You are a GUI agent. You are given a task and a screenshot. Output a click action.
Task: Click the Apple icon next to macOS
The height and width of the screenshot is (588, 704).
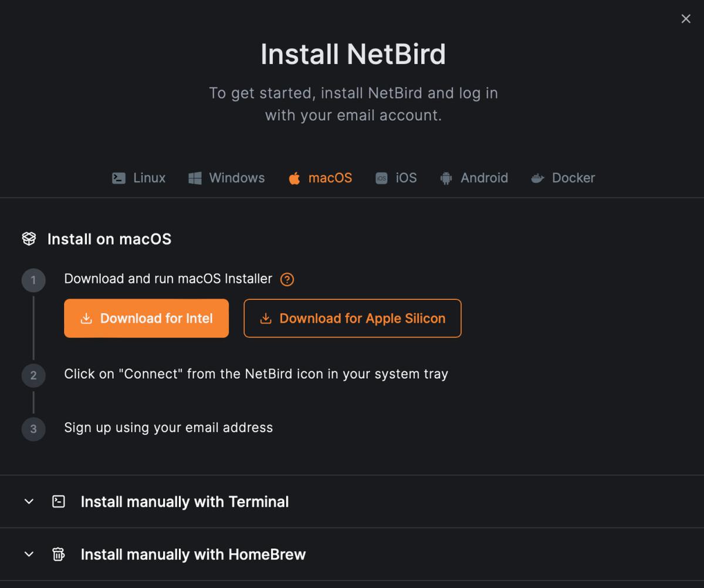pos(293,178)
